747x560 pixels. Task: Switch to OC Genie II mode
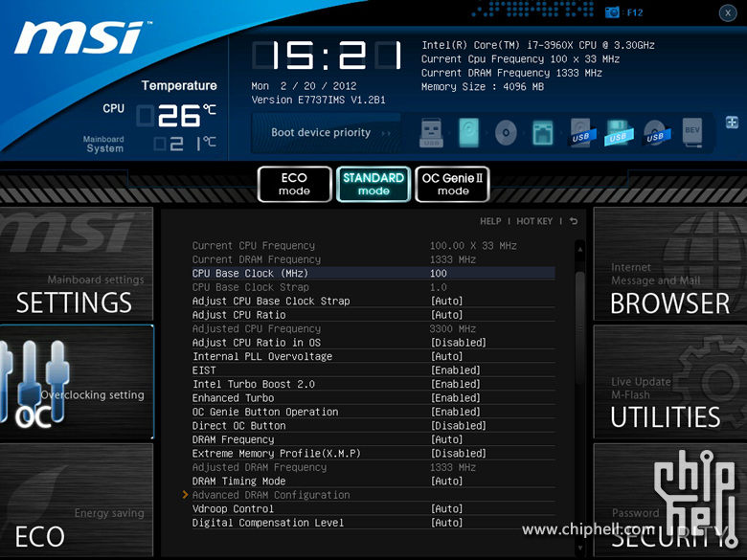453,185
